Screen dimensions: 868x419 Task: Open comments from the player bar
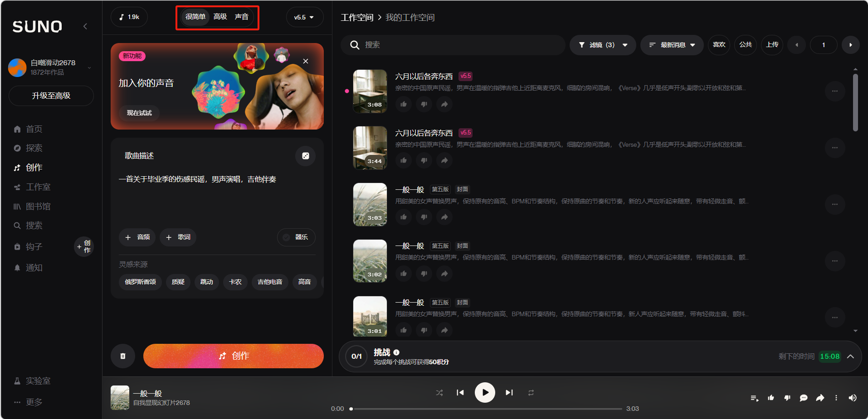(x=803, y=398)
